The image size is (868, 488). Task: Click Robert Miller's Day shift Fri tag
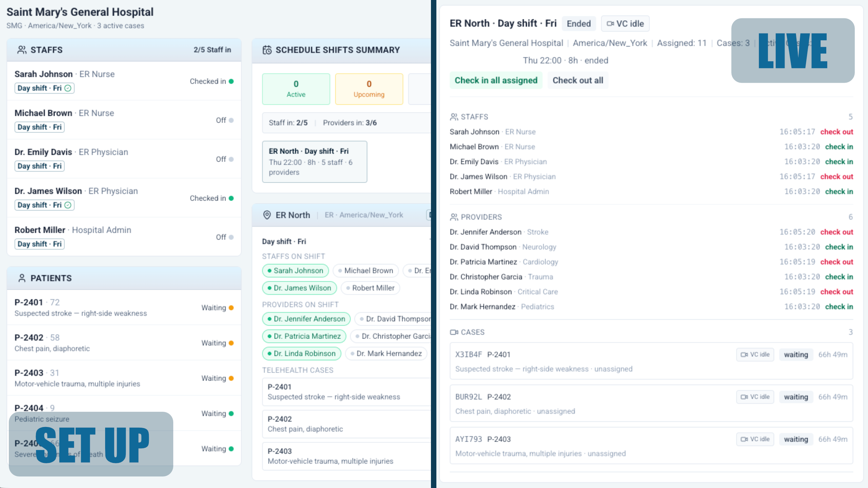(39, 244)
